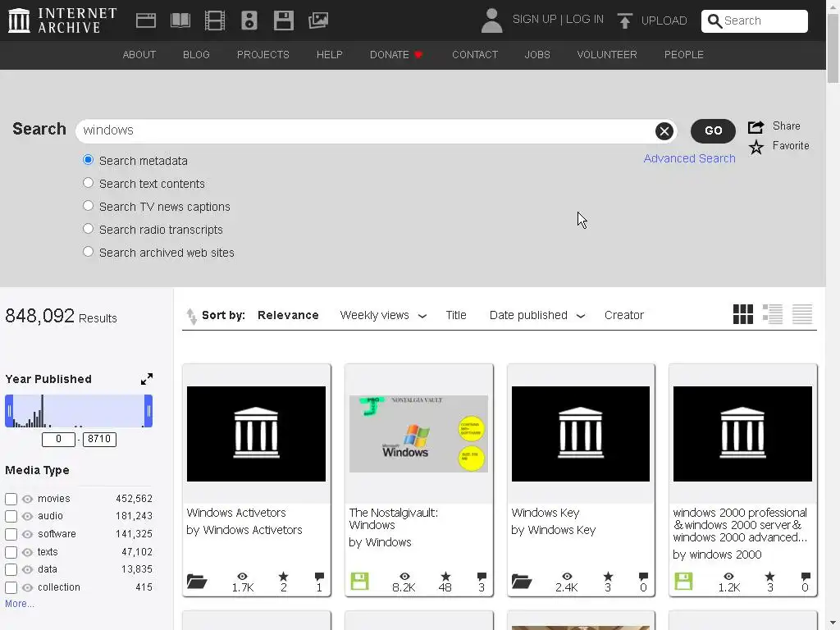Click the upload arrow icon
840x630 pixels.
(624, 21)
